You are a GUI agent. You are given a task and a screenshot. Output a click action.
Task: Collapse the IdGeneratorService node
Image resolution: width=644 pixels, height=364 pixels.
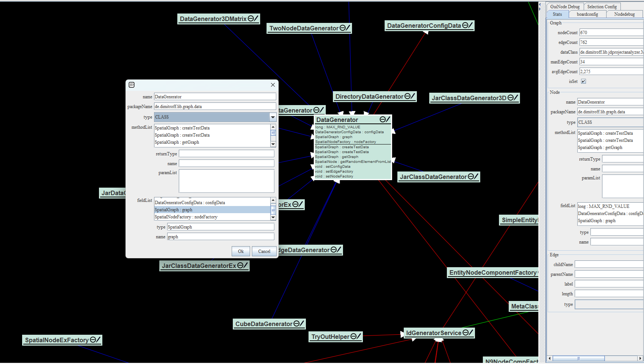[465, 332]
